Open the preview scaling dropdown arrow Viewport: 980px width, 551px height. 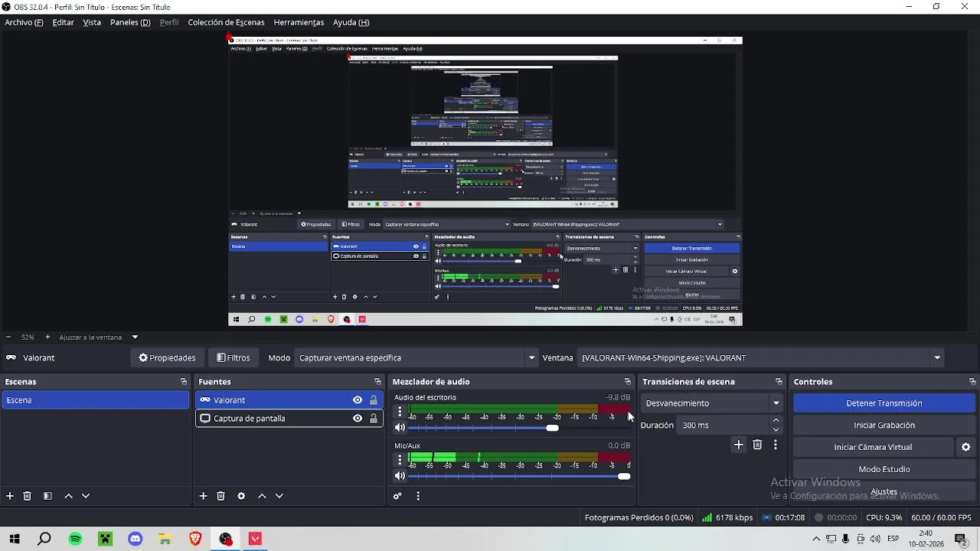(135, 337)
